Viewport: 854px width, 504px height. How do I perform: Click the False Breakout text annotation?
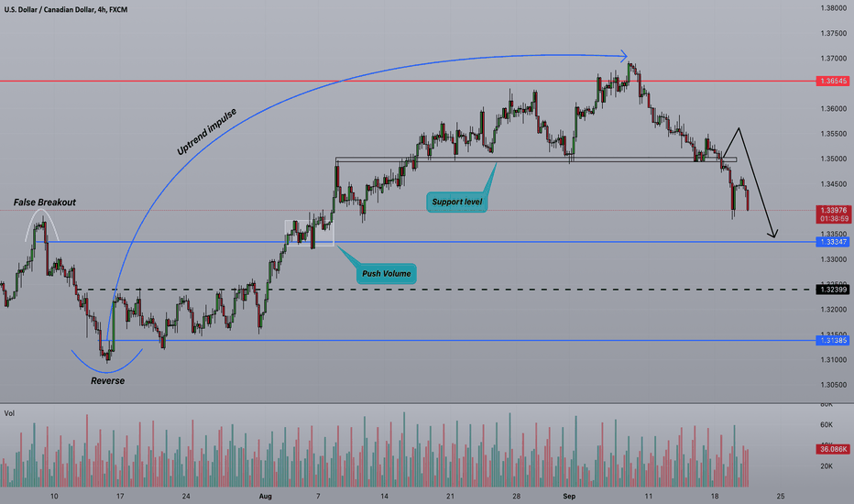coord(45,203)
